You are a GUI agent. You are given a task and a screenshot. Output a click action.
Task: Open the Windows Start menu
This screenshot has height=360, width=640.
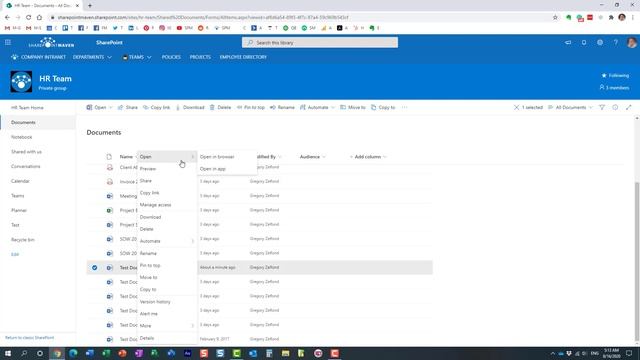click(8, 353)
